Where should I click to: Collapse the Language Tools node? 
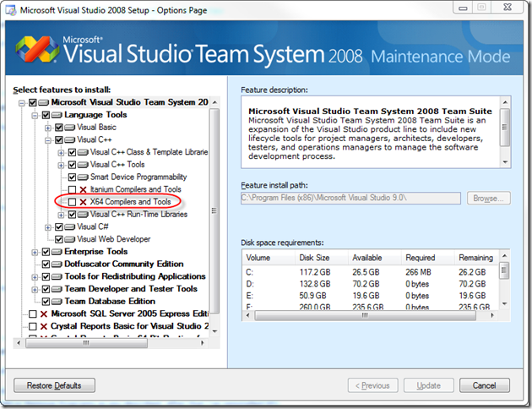(35, 116)
